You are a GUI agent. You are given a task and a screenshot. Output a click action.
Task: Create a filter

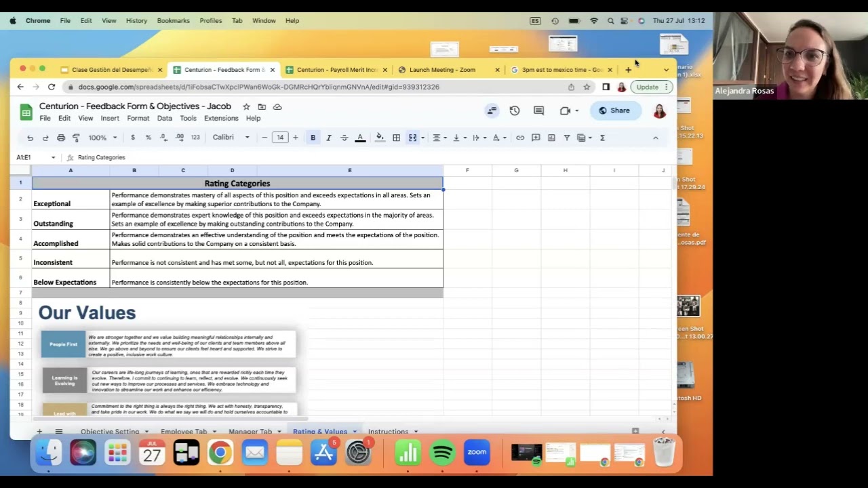[567, 138]
